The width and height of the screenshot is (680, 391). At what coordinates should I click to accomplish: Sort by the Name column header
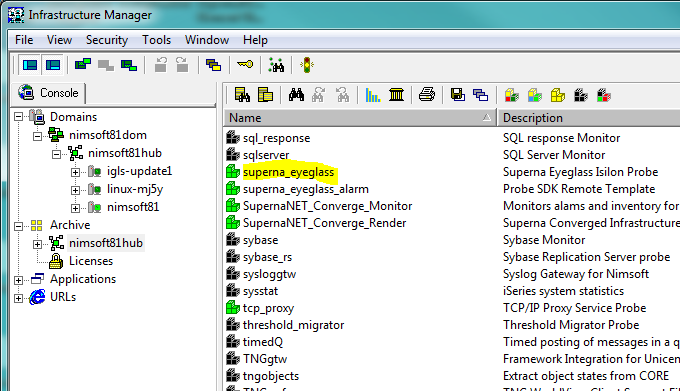[x=360, y=117]
